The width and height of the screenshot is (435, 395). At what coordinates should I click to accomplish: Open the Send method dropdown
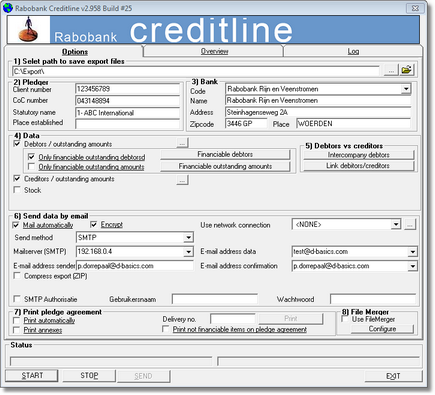click(188, 237)
